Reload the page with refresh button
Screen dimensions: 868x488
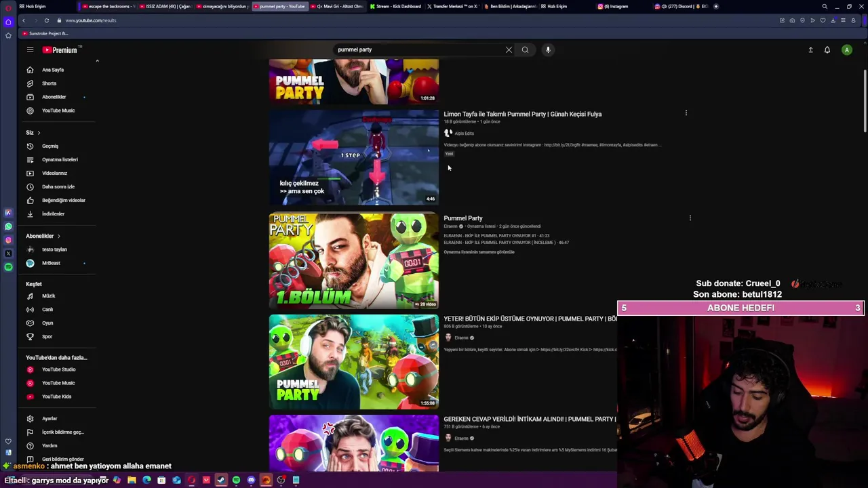coord(47,20)
